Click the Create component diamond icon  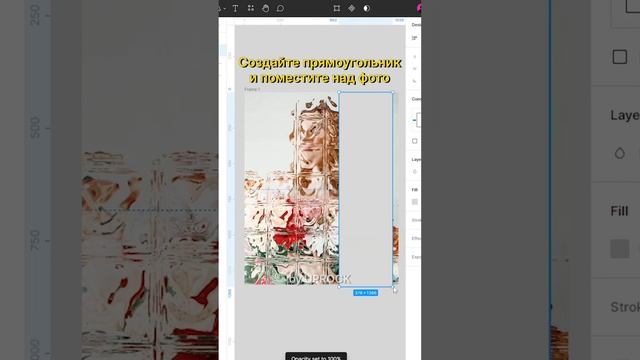click(x=351, y=8)
